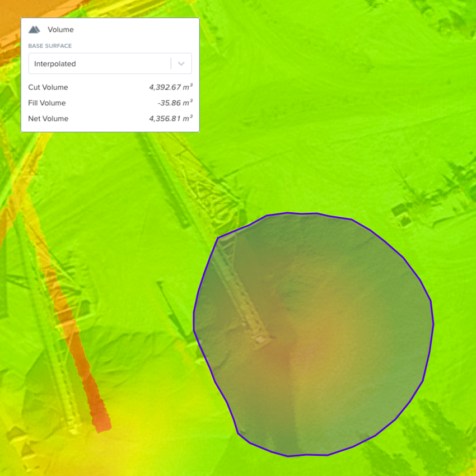
Task: Open the Interpolated base surface dropdown
Action: click(100, 64)
